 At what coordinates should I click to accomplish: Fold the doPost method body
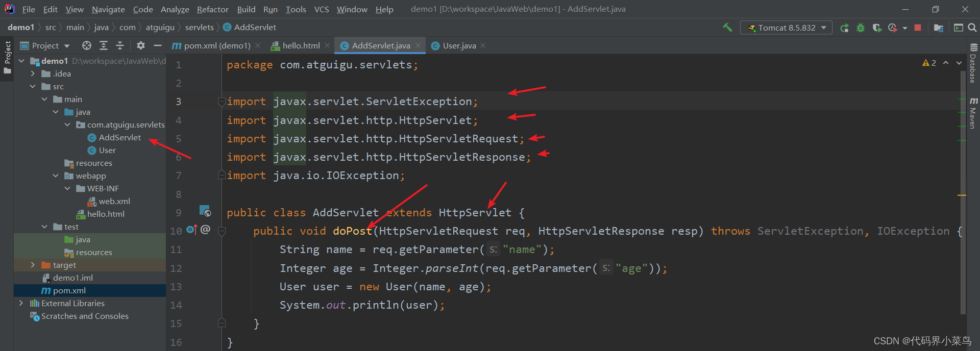(x=222, y=231)
